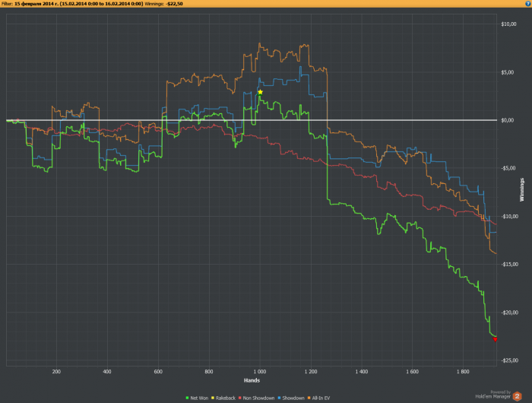Click the Winnings total '-$22,50' in the header

point(174,4)
